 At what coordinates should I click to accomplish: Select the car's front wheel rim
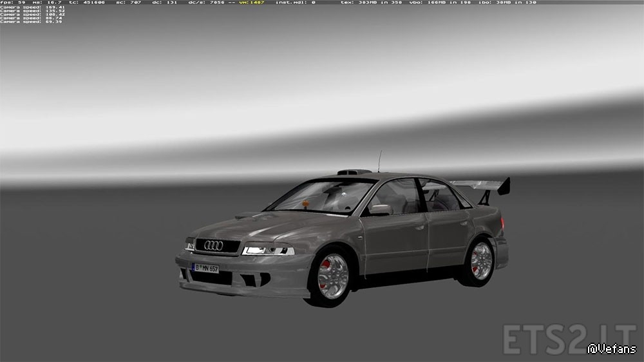[x=333, y=276]
